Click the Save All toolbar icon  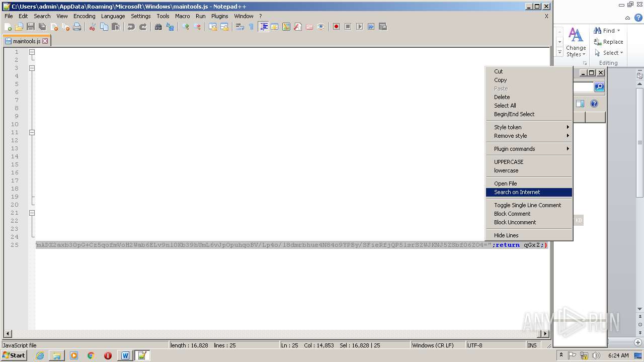[42, 27]
